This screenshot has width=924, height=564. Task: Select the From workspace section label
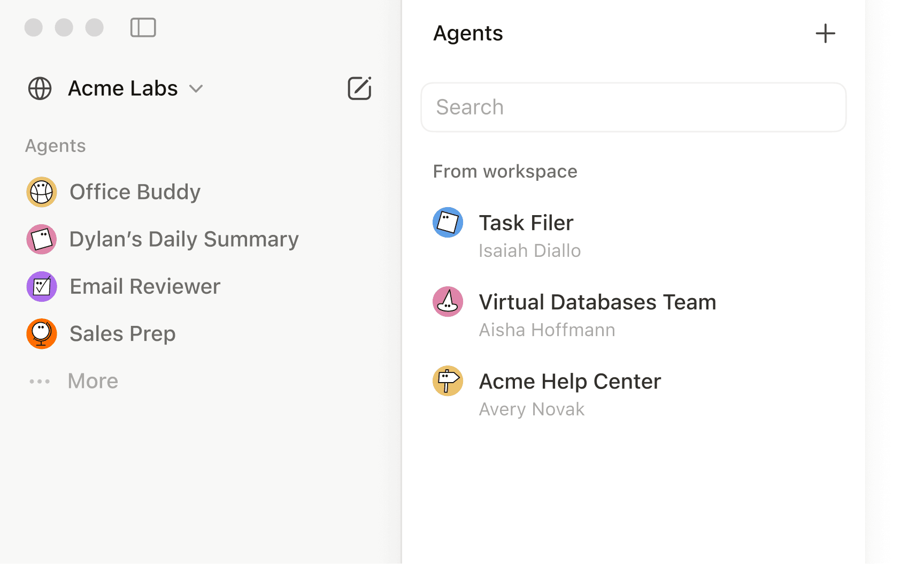click(x=505, y=171)
